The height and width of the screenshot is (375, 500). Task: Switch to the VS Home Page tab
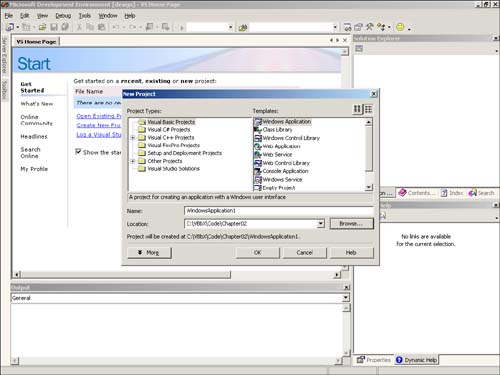[36, 42]
